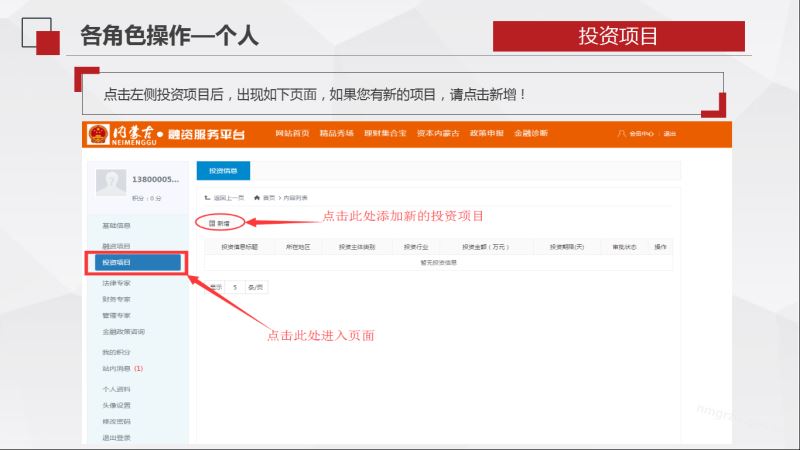Image resolution: width=800 pixels, height=450 pixels.
Task: Click the items-per-page number field
Action: tap(235, 287)
